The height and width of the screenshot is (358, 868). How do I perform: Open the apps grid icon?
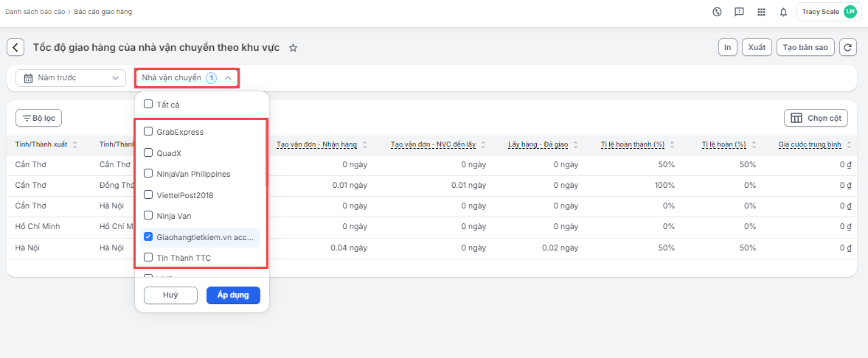pyautogui.click(x=761, y=12)
